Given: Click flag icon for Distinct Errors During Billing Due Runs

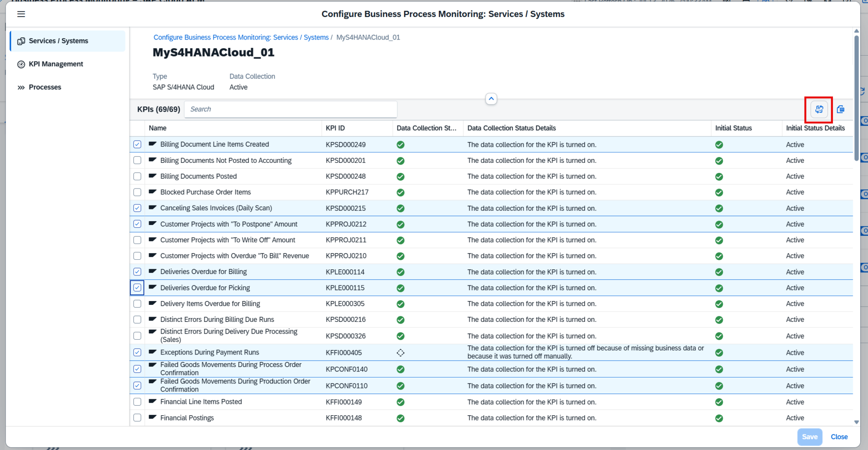Looking at the screenshot, I should pos(152,319).
